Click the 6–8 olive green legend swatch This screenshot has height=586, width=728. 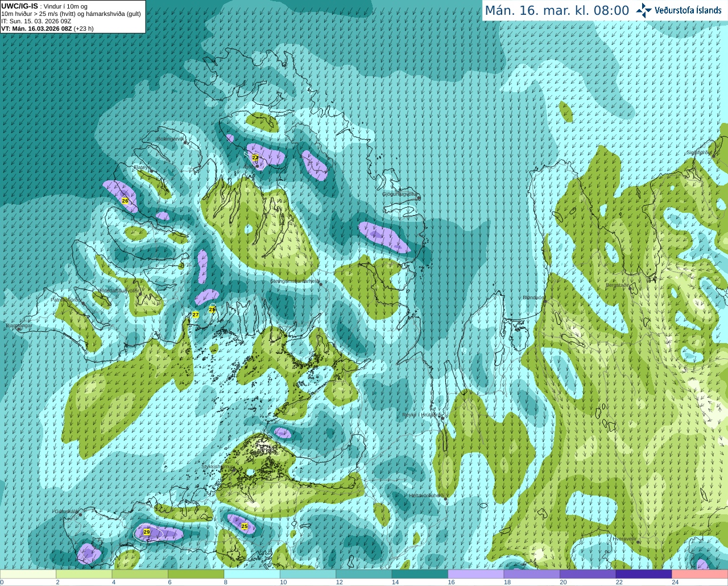point(196,574)
